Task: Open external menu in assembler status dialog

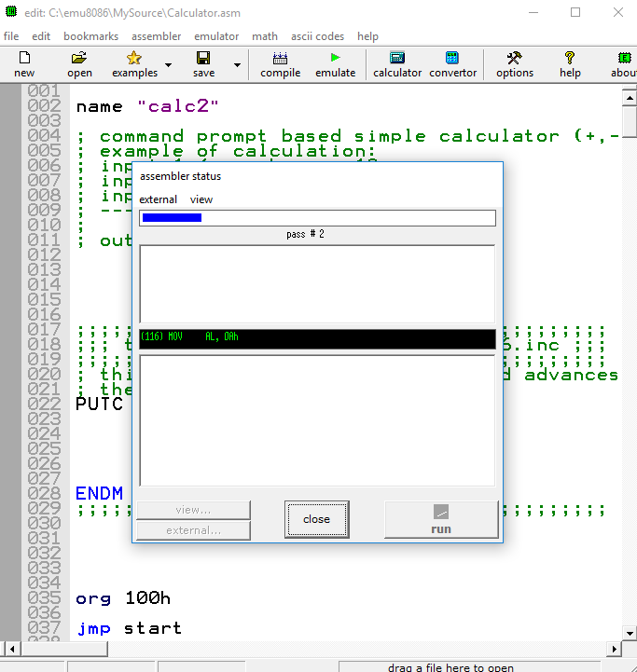Action: 158,199
